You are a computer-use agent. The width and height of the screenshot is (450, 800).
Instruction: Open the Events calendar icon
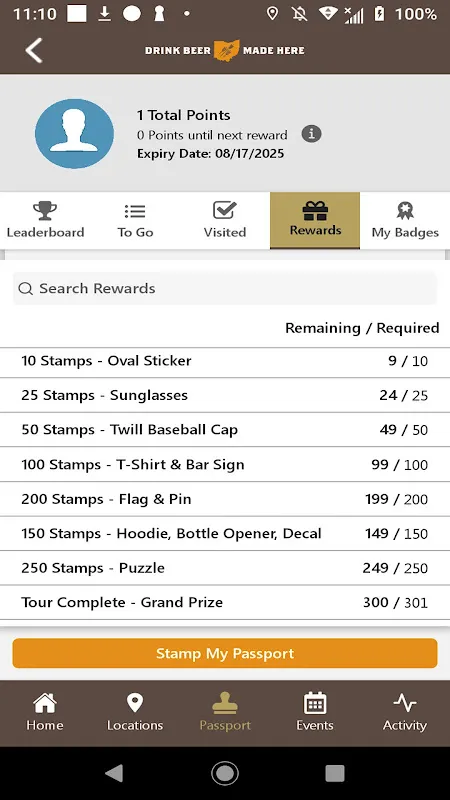[315, 712]
